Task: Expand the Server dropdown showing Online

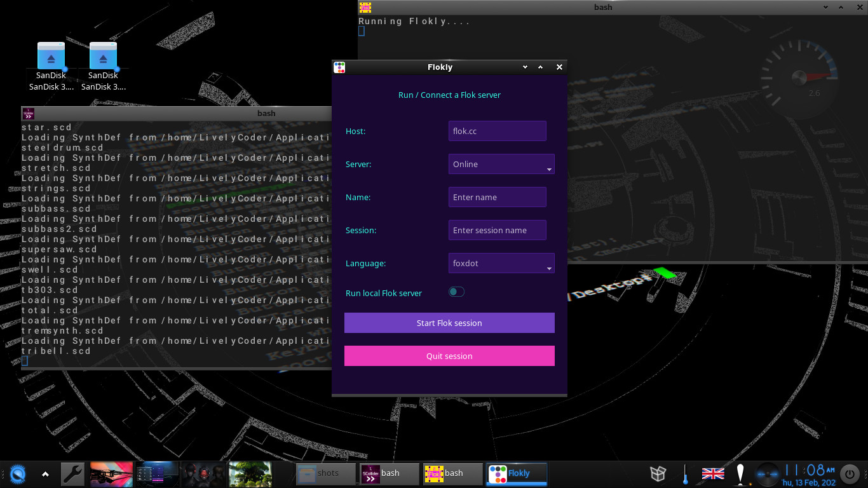Action: [x=501, y=164]
